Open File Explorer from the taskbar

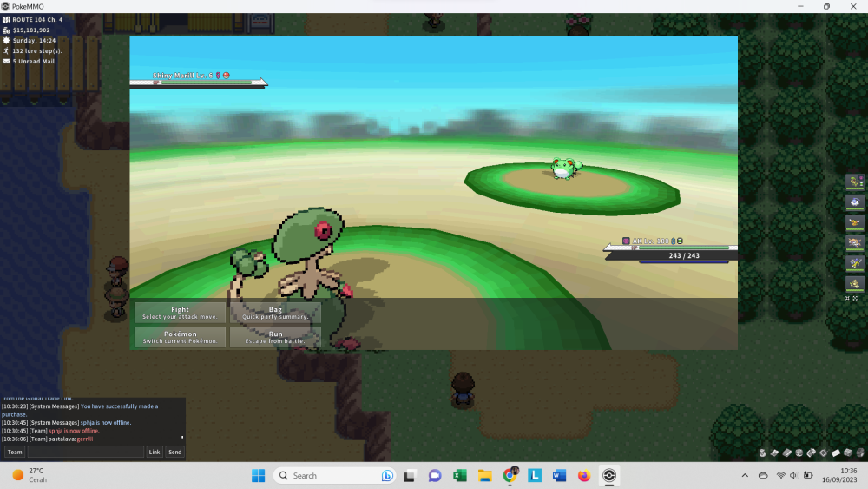tap(485, 476)
